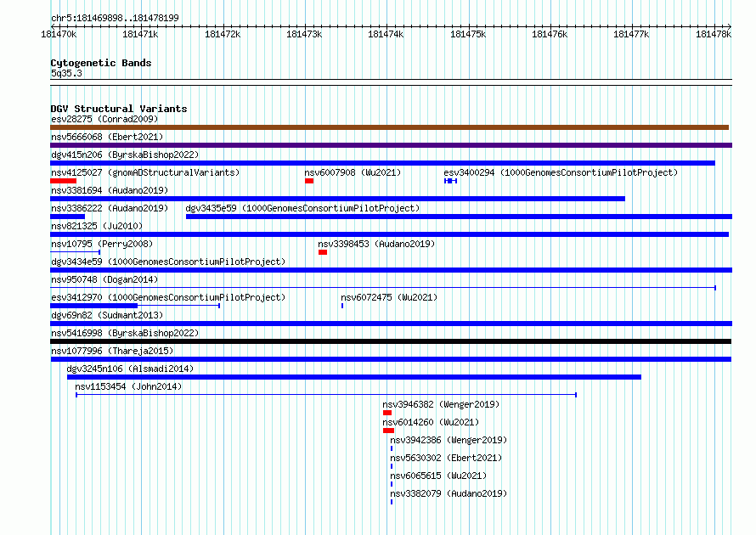Click the 181477k ruler position

click(631, 34)
